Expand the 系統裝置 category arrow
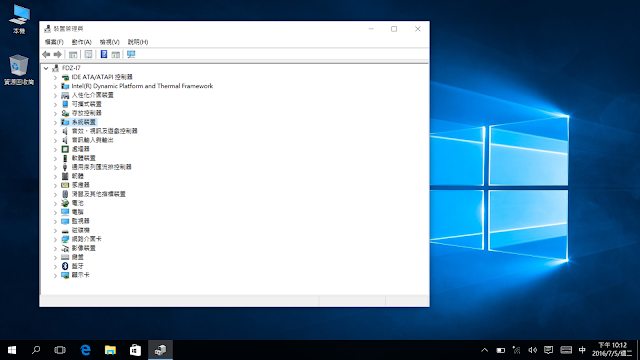 55,122
